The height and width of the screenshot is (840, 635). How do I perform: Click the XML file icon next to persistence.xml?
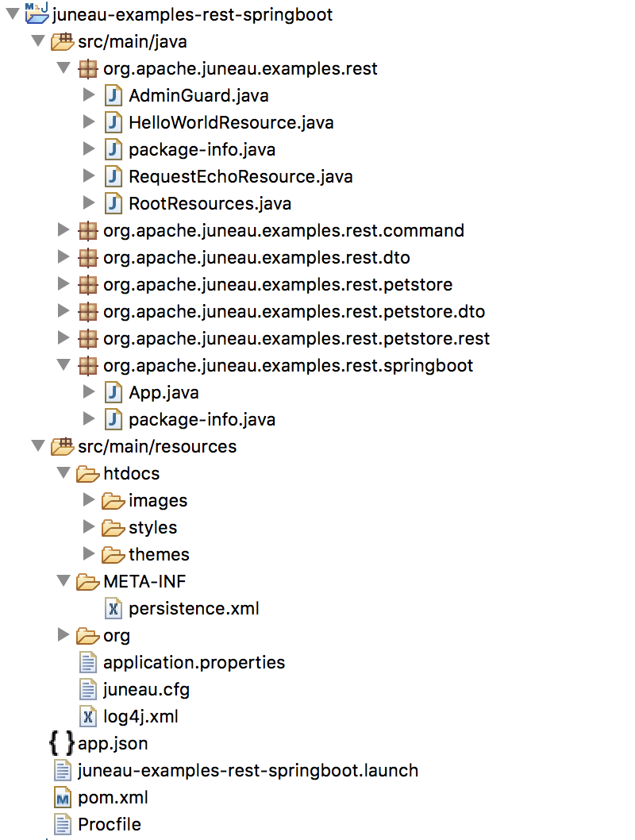114,609
